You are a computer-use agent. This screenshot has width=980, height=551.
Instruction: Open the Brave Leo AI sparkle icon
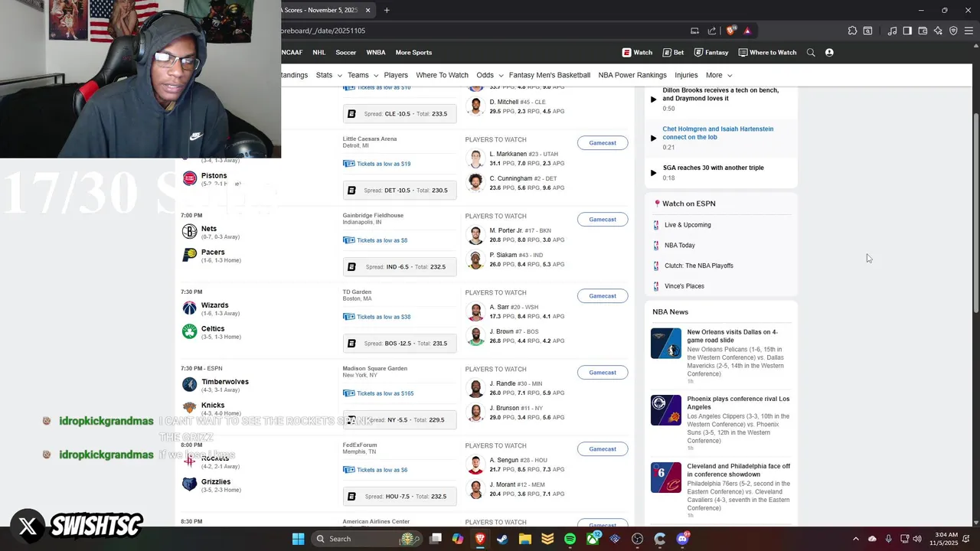938,31
